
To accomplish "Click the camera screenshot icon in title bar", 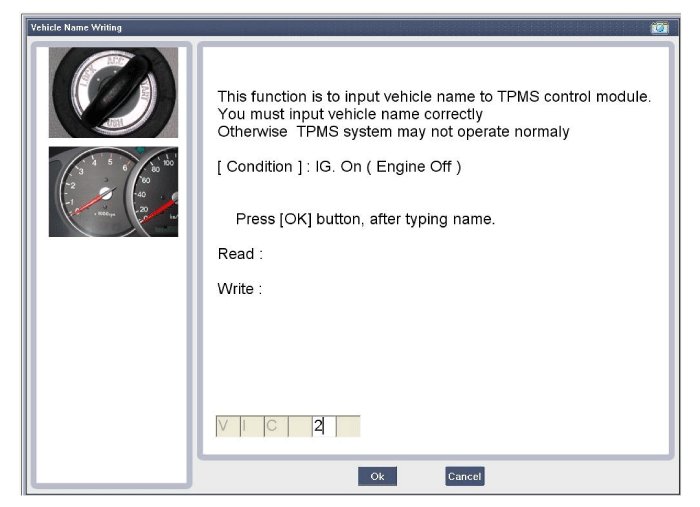I will click(659, 27).
